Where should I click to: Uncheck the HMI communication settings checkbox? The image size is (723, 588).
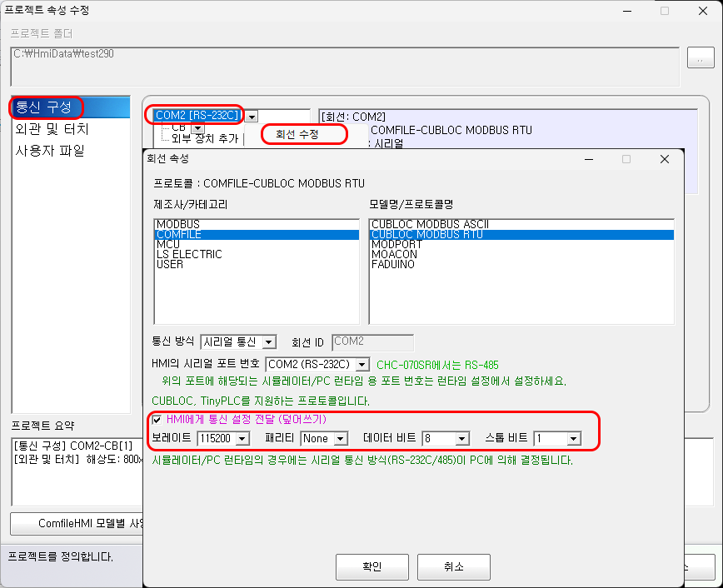click(158, 419)
